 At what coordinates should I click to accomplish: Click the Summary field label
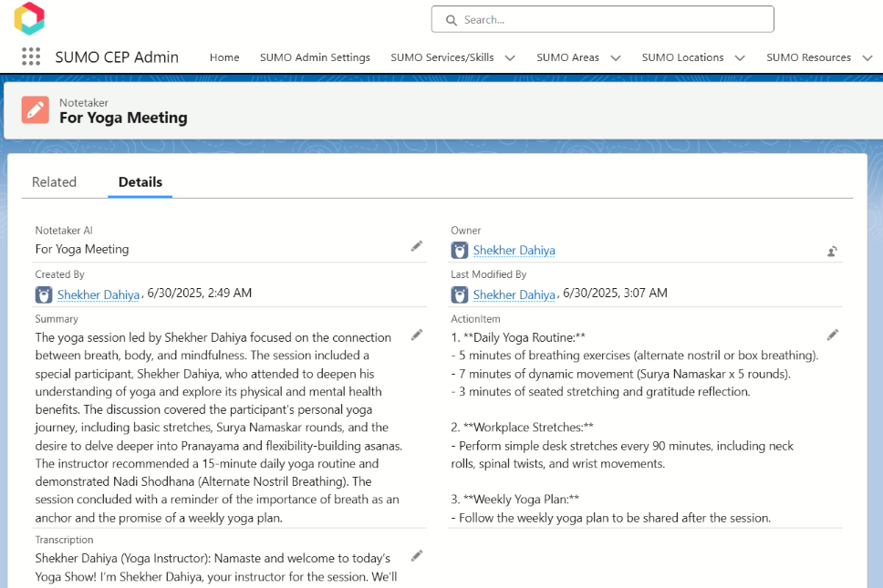click(x=57, y=319)
